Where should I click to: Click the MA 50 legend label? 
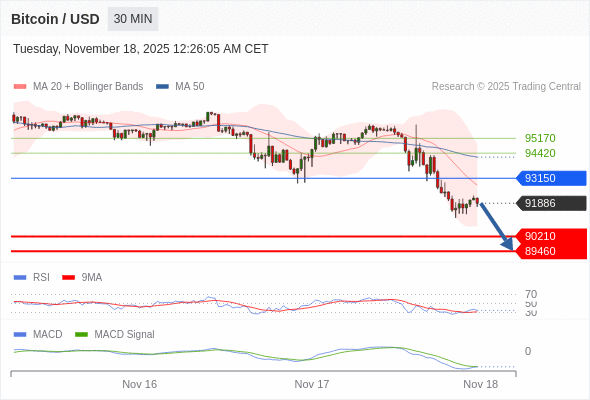pyautogui.click(x=190, y=87)
